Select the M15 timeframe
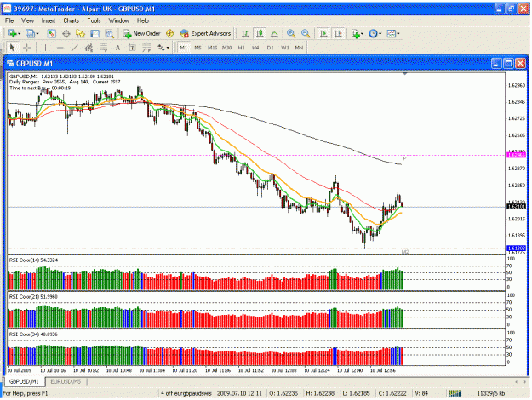 tap(213, 48)
